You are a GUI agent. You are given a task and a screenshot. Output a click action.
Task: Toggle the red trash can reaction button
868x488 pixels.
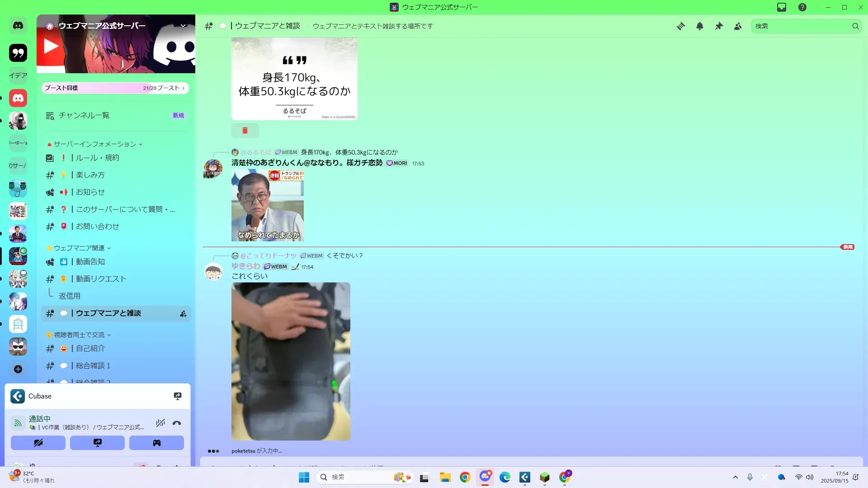[245, 131]
